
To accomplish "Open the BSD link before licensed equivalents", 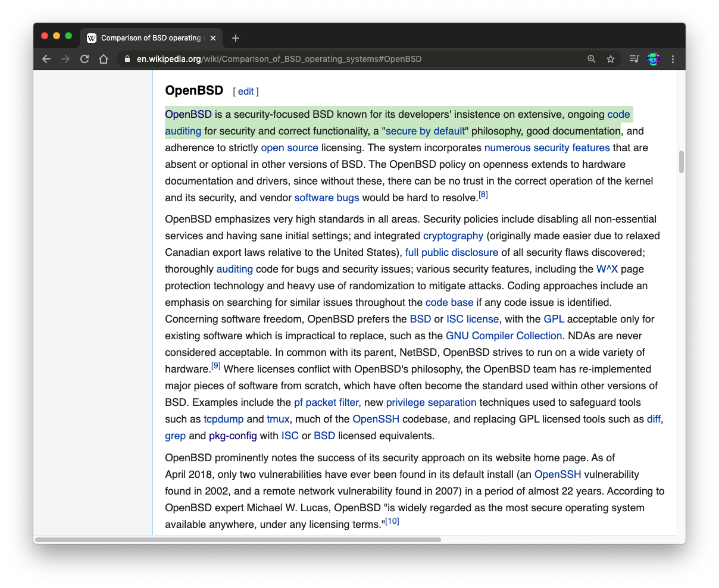I will [324, 436].
